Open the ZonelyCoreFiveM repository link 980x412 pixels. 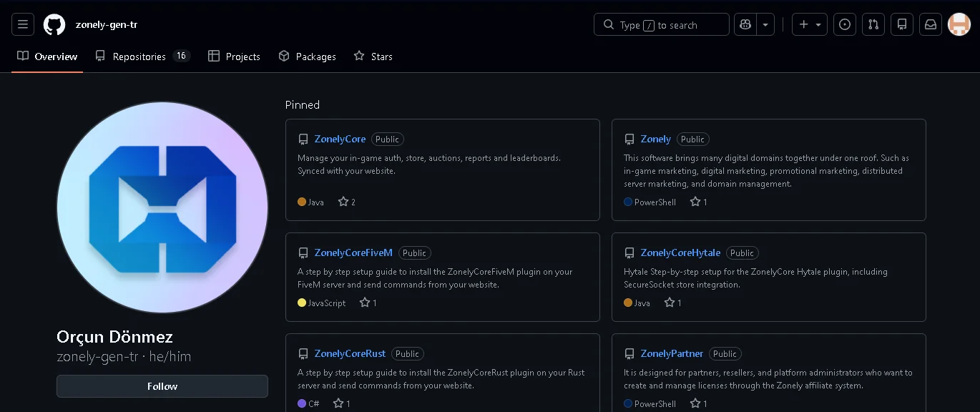coord(353,253)
